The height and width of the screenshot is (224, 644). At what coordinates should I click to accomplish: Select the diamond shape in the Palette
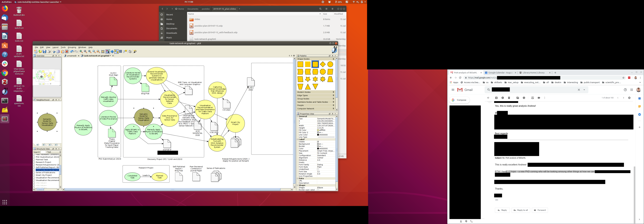point(323,64)
